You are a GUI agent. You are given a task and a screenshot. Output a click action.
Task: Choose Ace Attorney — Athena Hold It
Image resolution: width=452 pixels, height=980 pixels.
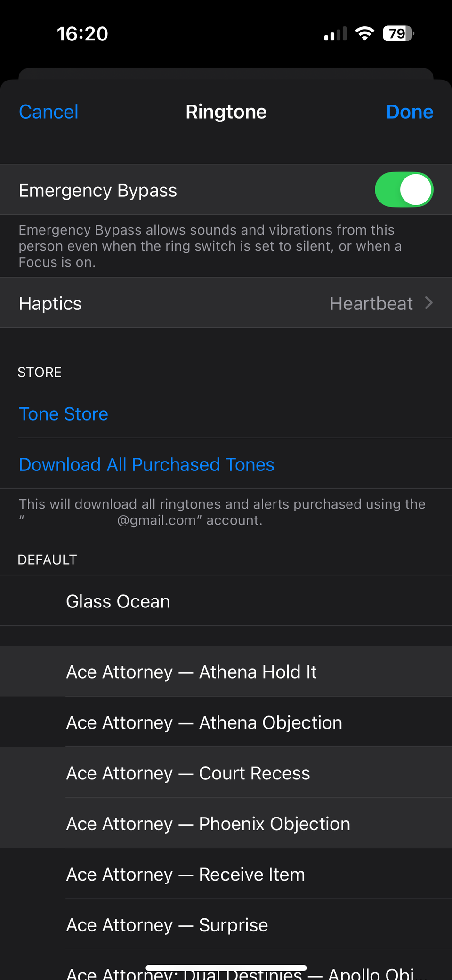click(x=191, y=672)
